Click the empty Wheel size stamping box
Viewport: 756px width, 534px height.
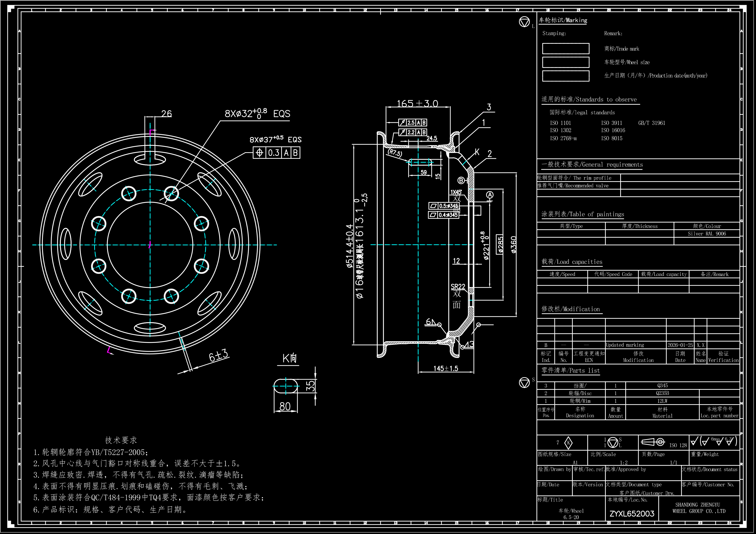pyautogui.click(x=566, y=62)
